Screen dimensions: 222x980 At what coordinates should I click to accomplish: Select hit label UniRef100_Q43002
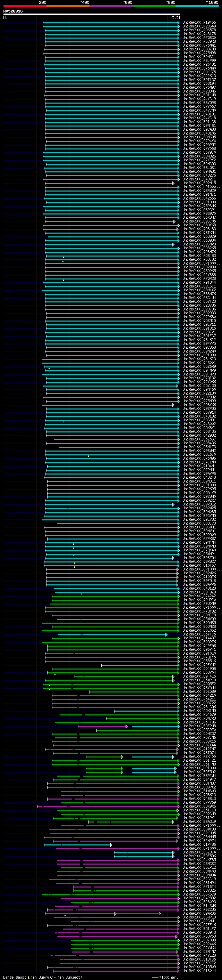click(199, 424)
